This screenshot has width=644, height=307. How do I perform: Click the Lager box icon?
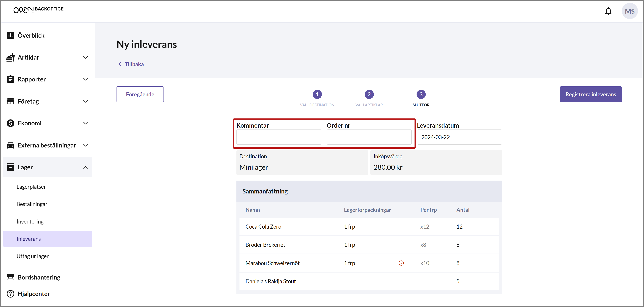[11, 167]
